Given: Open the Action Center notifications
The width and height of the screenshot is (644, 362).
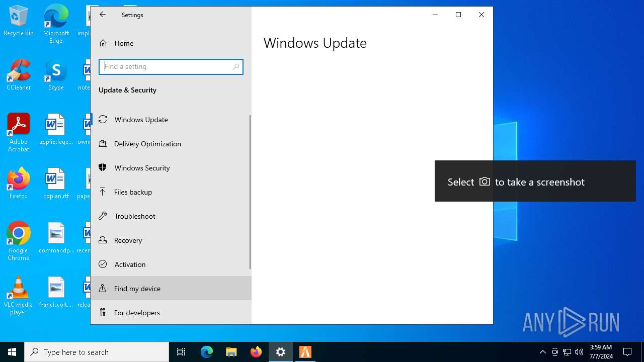Looking at the screenshot, I should pyautogui.click(x=627, y=352).
